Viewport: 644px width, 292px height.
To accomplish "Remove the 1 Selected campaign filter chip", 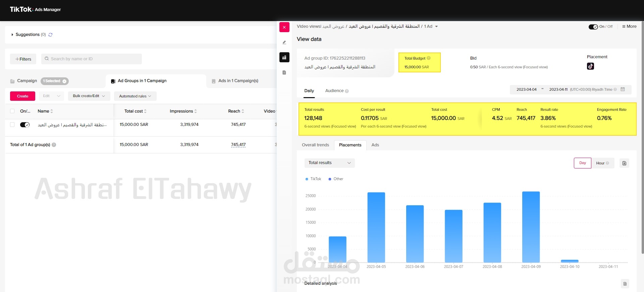I will tap(64, 81).
